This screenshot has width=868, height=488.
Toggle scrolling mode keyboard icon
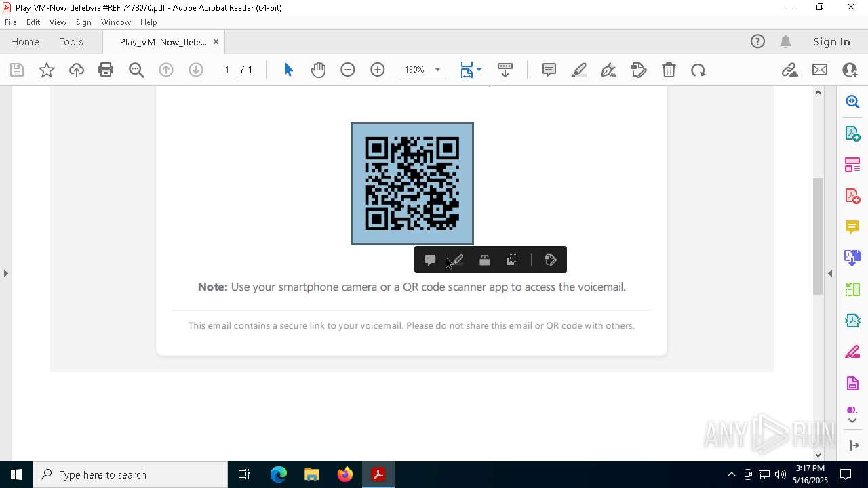click(505, 70)
